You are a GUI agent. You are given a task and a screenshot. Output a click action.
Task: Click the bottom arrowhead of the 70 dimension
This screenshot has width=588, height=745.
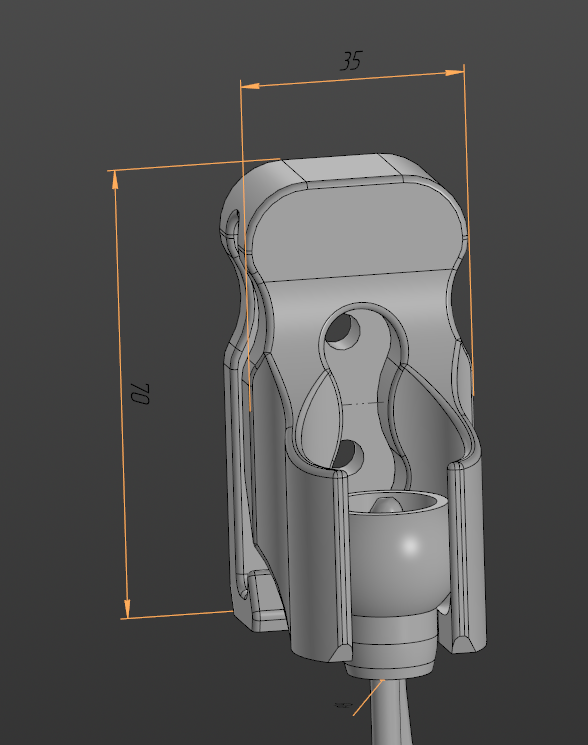(127, 608)
